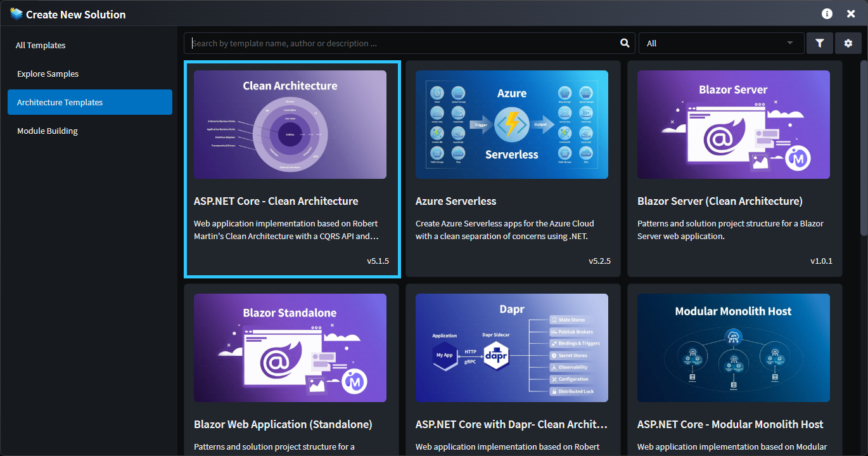Click the Azure Serverless title
Image resolution: width=868 pixels, height=456 pixels.
click(456, 201)
